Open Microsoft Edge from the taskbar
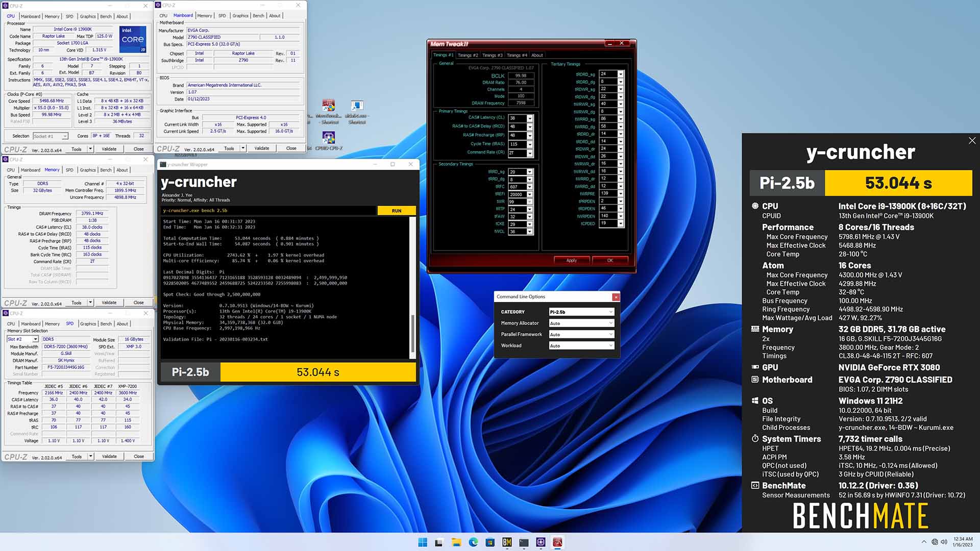This screenshot has height=551, width=980. coord(473,542)
